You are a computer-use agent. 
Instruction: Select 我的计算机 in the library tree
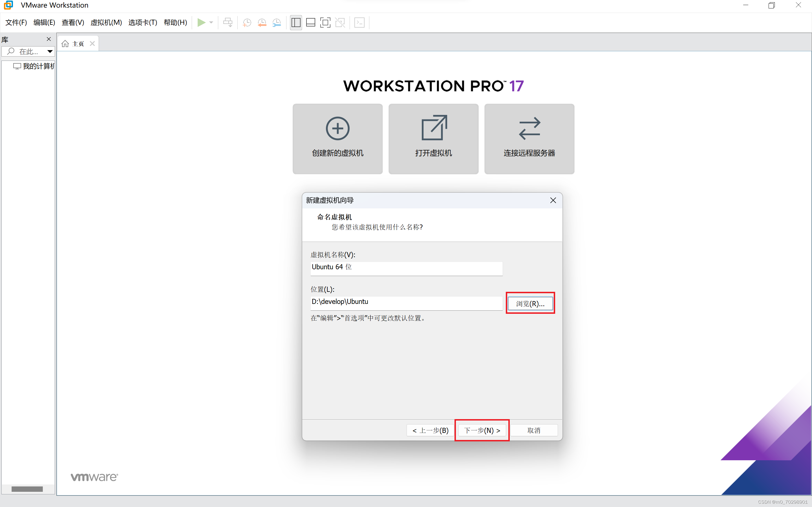click(x=38, y=66)
